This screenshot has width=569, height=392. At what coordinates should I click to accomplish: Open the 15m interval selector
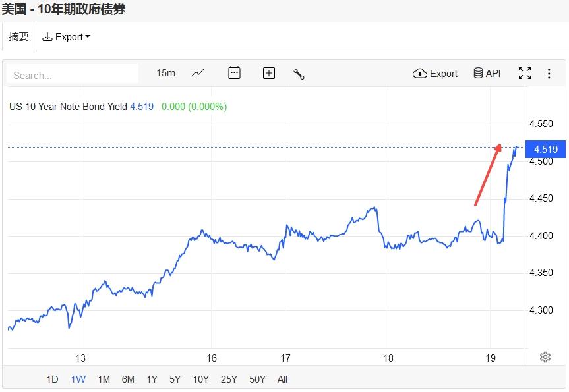165,73
